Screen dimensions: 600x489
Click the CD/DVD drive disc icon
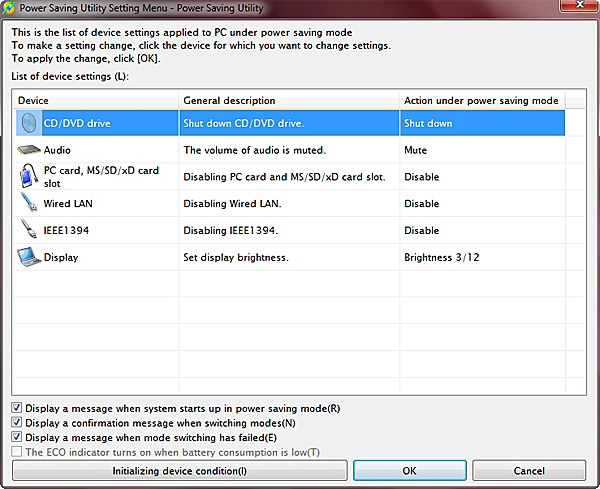tap(29, 123)
